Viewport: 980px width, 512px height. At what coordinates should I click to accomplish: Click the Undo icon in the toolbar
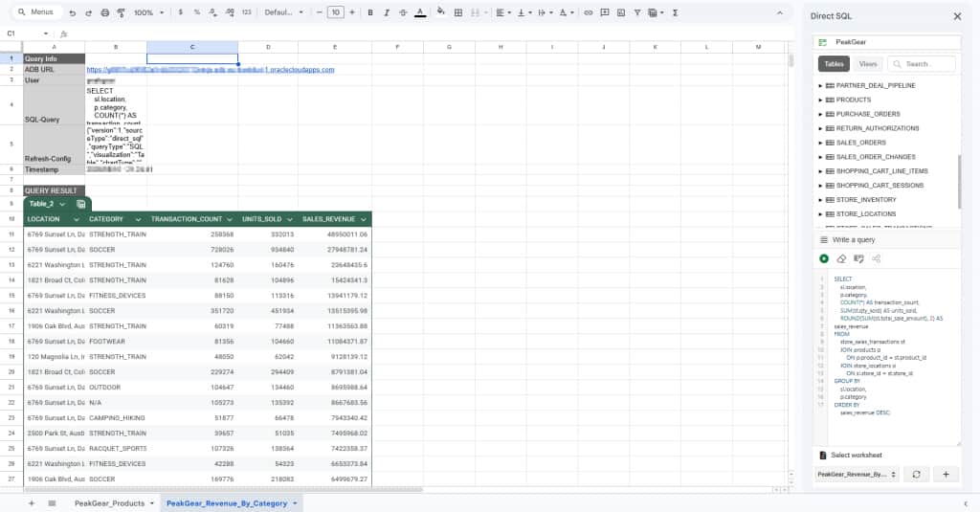tap(72, 12)
